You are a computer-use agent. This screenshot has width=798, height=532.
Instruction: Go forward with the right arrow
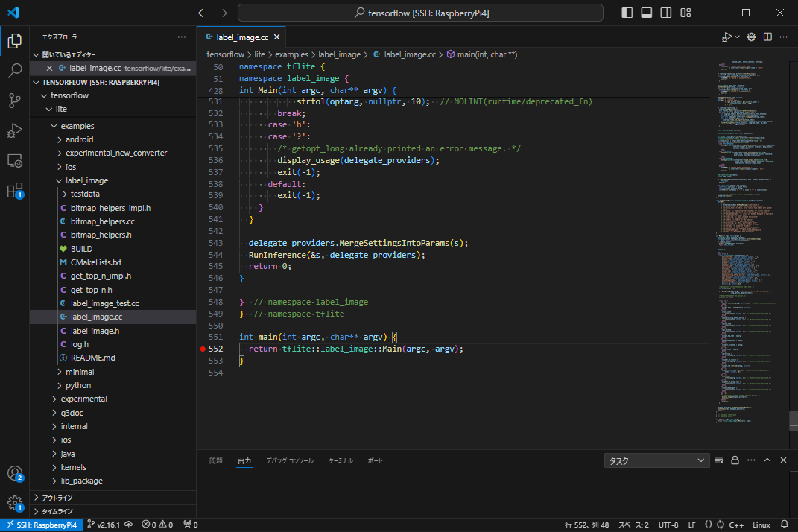222,13
